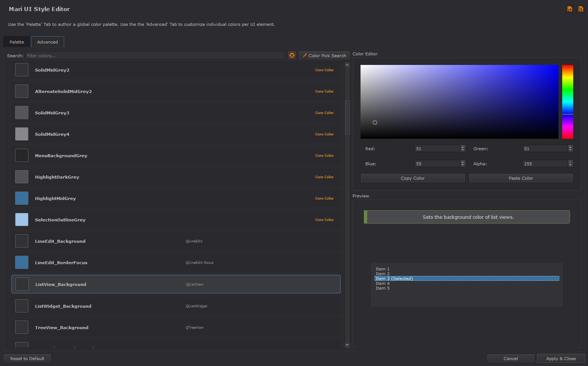Click Reset to Default

[x=27, y=359]
